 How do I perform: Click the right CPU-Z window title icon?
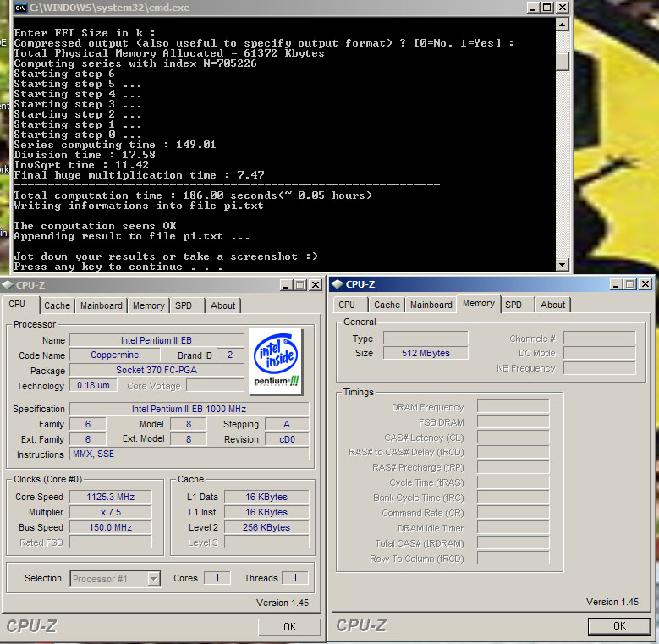[x=337, y=284]
